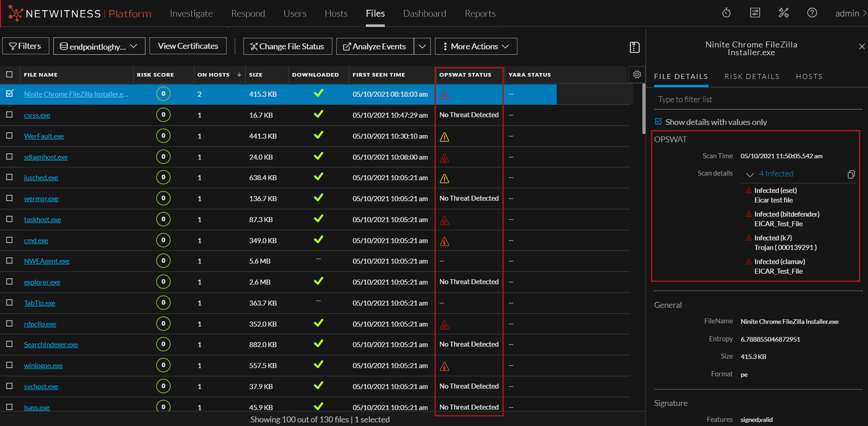Click the stopwatch jobs icon in header
The width and height of the screenshot is (868, 426).
pyautogui.click(x=726, y=13)
